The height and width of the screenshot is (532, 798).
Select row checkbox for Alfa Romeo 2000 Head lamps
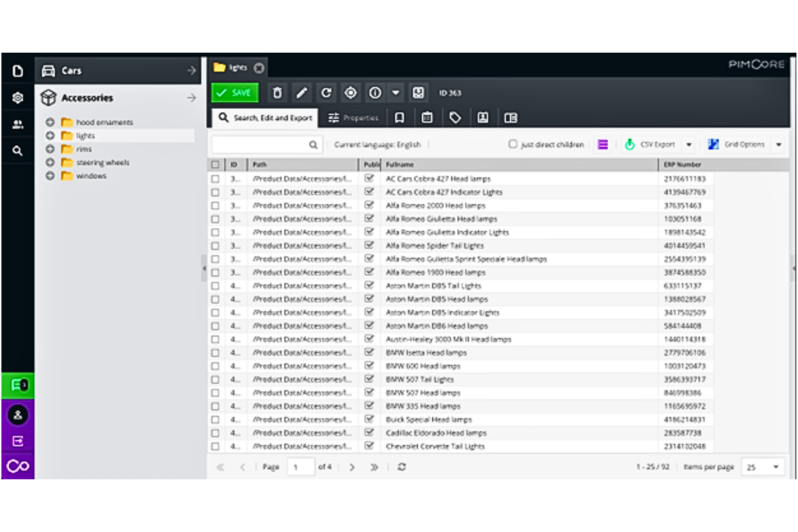coord(215,205)
